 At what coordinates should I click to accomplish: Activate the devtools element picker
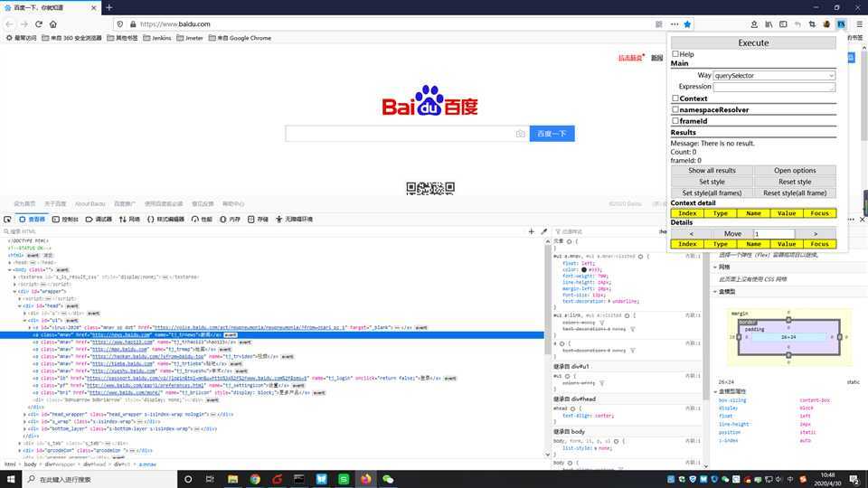tap(7, 220)
